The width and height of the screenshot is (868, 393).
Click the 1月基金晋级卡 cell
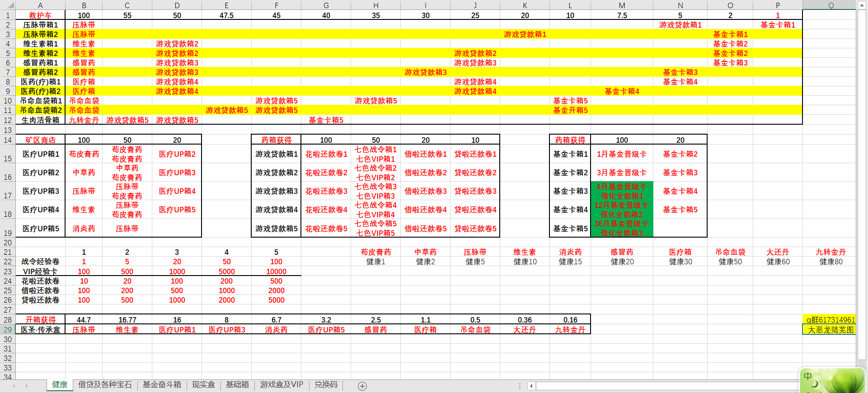tap(622, 154)
